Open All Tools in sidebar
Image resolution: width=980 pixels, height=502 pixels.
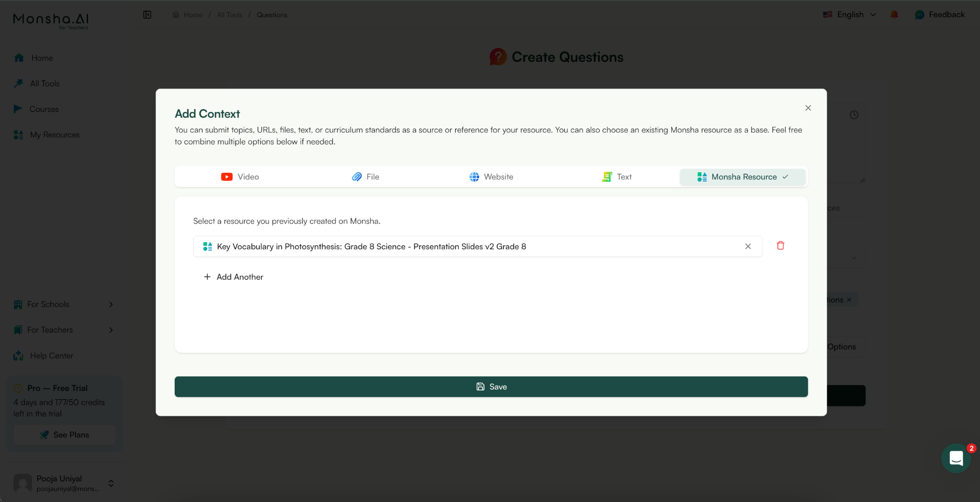(x=38, y=83)
